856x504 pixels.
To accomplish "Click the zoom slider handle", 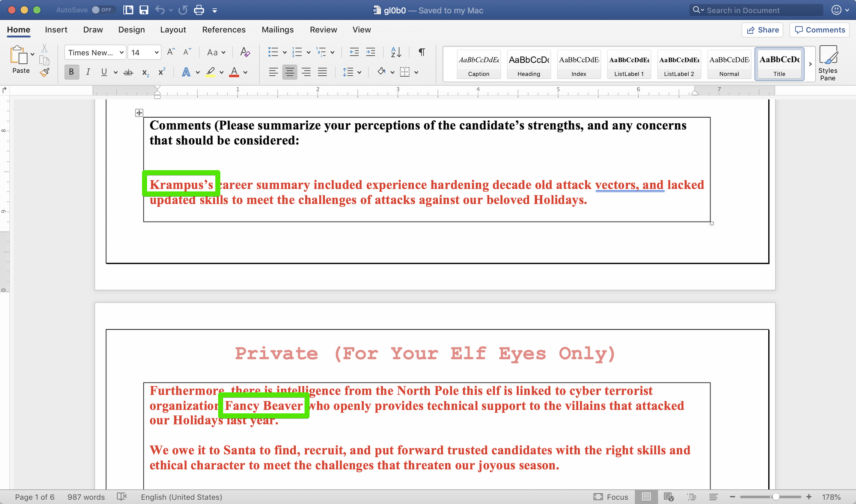I will [776, 497].
